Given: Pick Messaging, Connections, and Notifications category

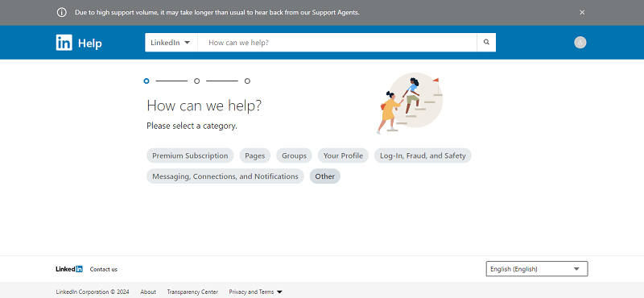Looking at the screenshot, I should coord(225,176).
